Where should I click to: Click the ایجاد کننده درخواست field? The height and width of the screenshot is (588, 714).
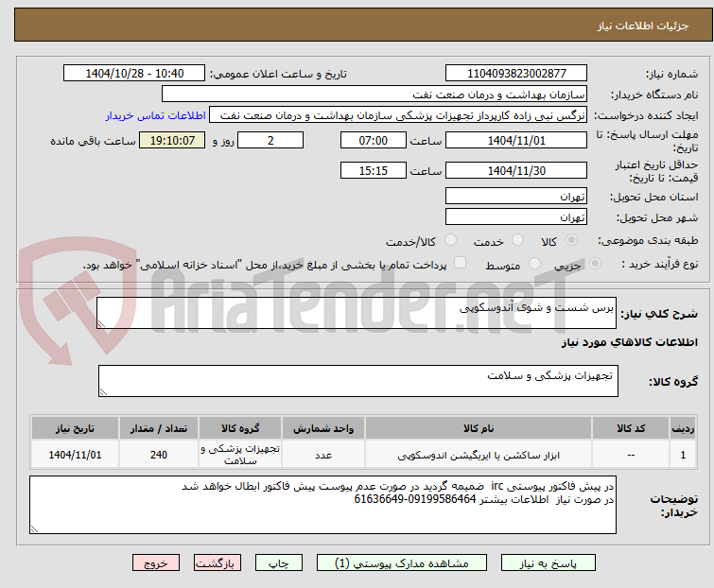coord(398,115)
